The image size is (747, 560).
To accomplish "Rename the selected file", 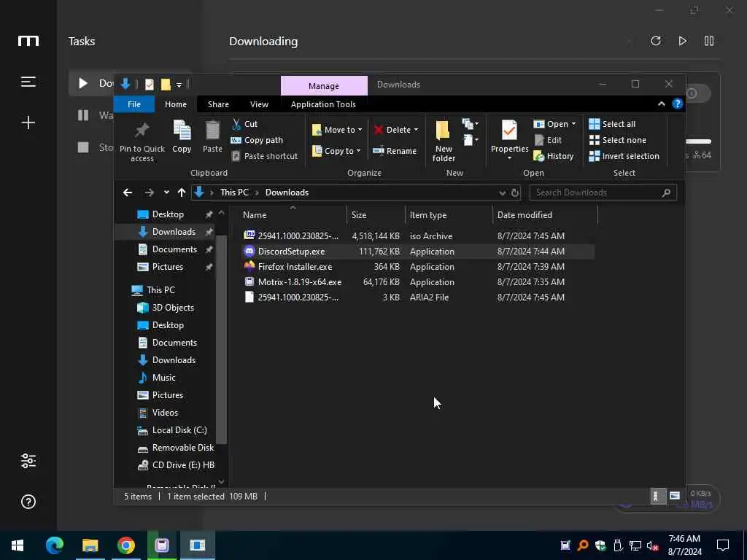I will (395, 151).
